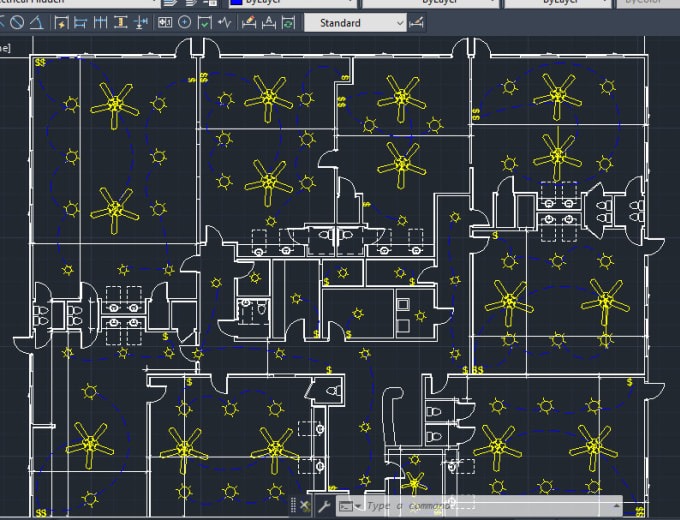680x520 pixels.
Task: Open the Standard dimension style dropdown
Action: tap(355, 23)
